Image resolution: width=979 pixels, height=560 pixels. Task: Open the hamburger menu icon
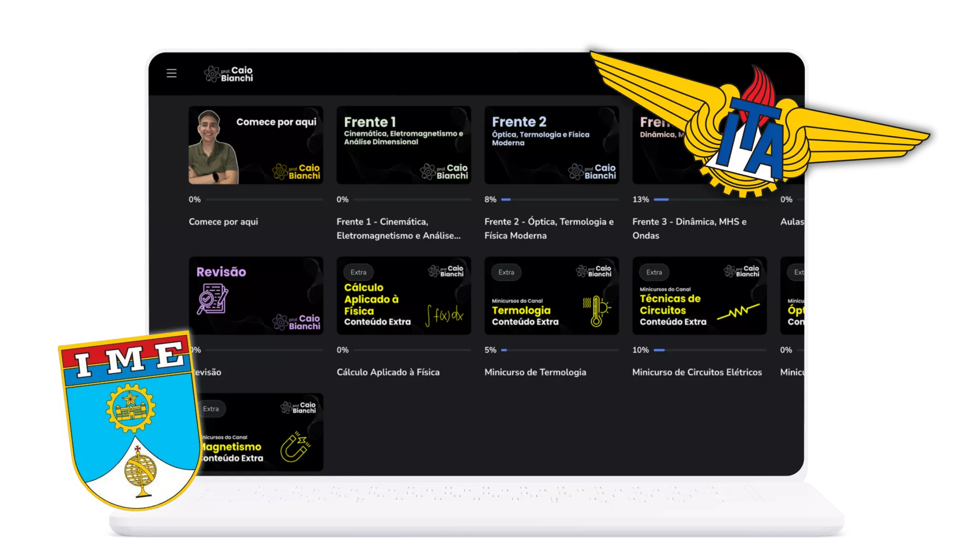click(171, 73)
